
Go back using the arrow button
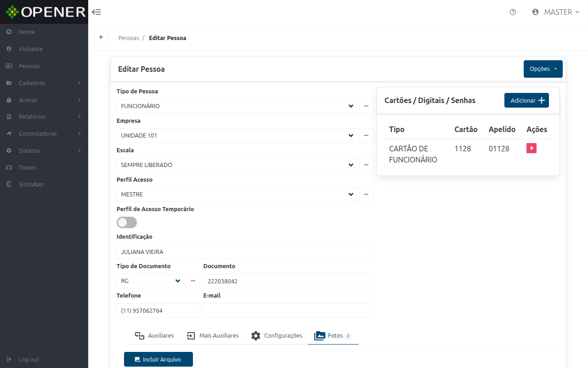tap(102, 37)
